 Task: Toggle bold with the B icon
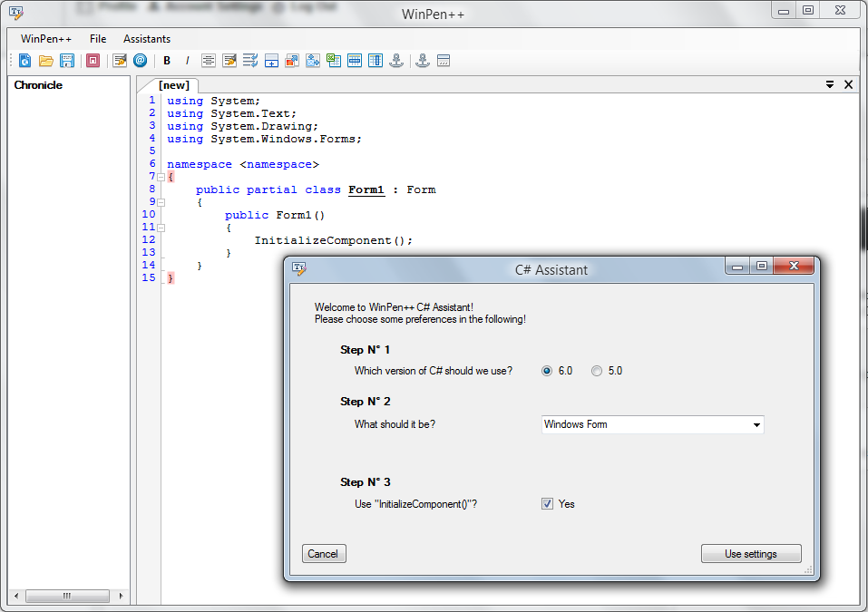click(167, 61)
